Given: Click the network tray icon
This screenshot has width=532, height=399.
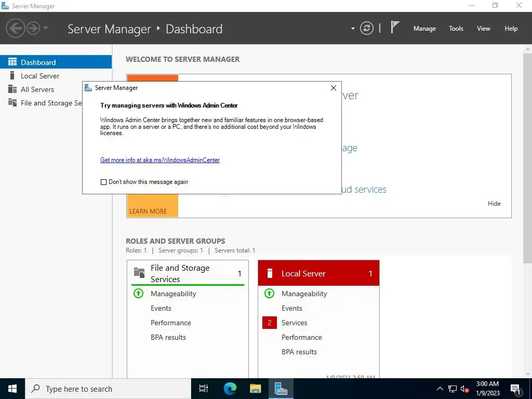Looking at the screenshot, I should click(453, 389).
